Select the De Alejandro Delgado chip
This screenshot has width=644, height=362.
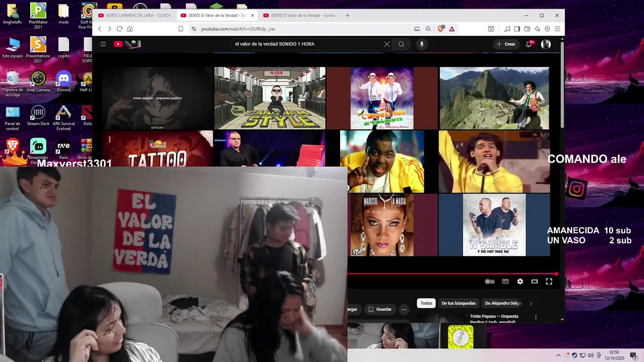(x=502, y=303)
